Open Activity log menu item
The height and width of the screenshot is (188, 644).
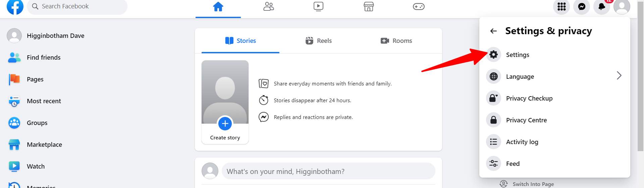click(522, 142)
